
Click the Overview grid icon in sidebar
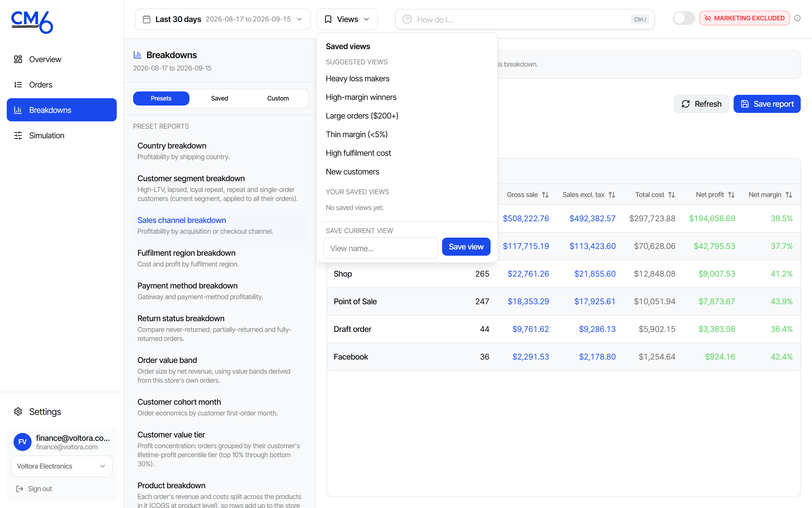[x=18, y=60]
